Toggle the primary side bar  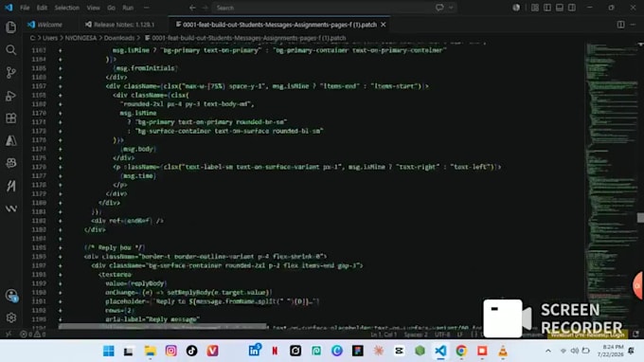click(547, 8)
